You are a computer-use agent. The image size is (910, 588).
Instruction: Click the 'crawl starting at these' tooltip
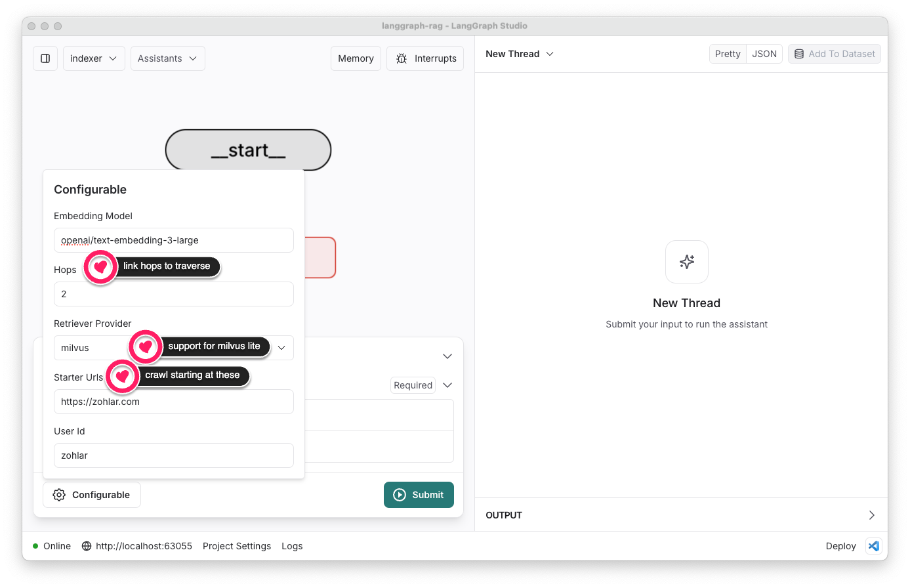tap(192, 375)
